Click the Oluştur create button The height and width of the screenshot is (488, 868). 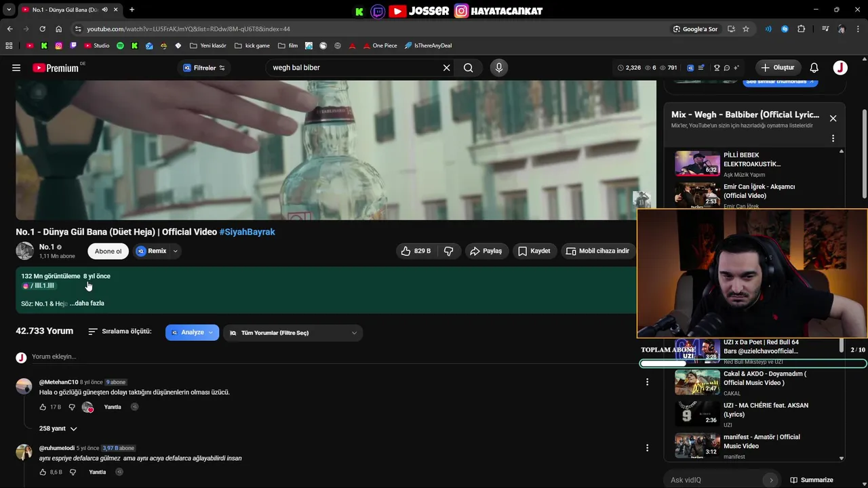coord(778,68)
